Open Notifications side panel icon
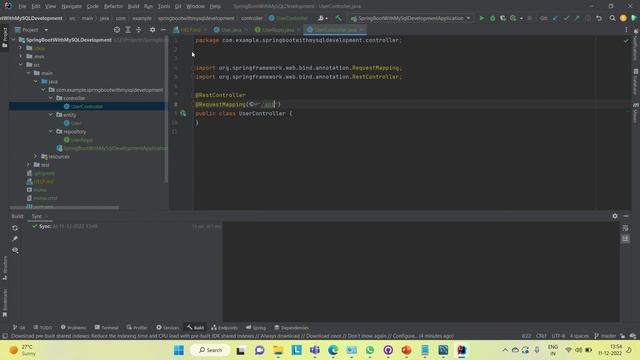The width and height of the screenshot is (640, 360). 636,45
